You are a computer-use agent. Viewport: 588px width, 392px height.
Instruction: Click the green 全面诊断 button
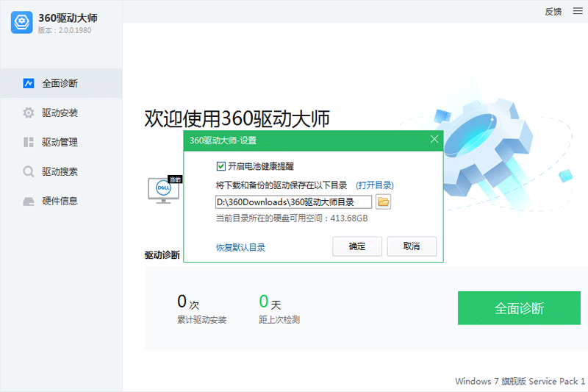point(519,308)
